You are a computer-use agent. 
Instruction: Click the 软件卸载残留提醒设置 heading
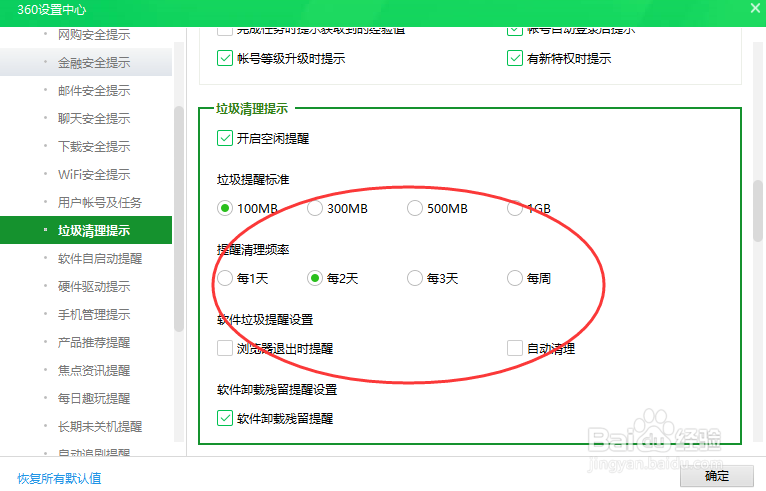[277, 389]
